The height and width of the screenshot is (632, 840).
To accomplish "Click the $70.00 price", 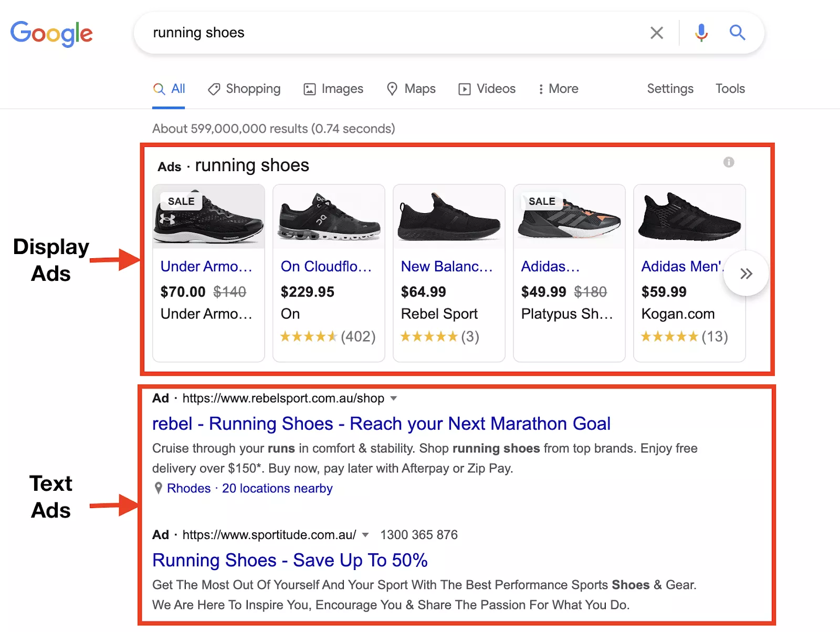I will click(183, 292).
